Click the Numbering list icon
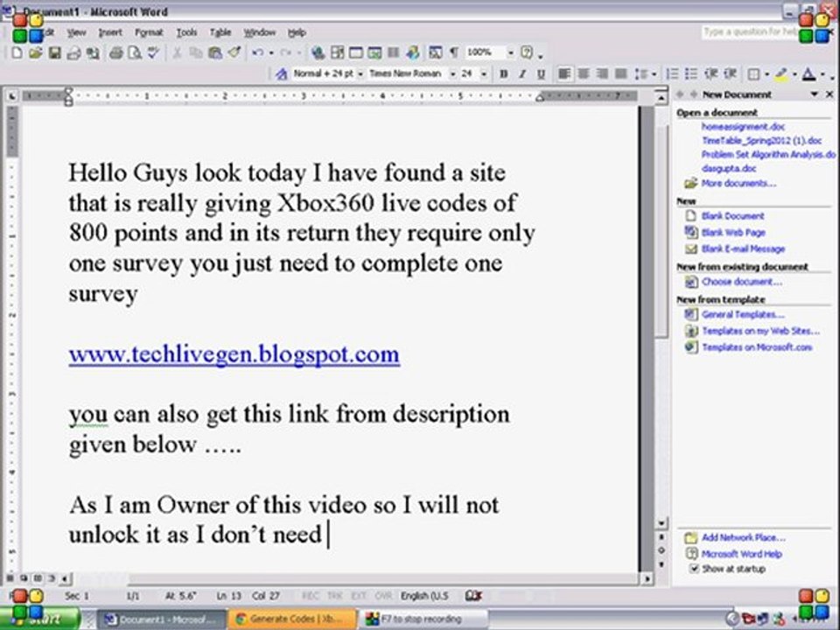The image size is (840, 630). (x=672, y=73)
